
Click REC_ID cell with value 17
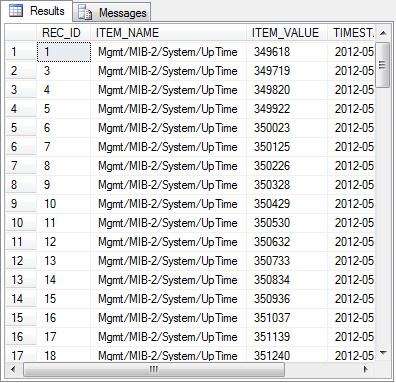point(64,337)
